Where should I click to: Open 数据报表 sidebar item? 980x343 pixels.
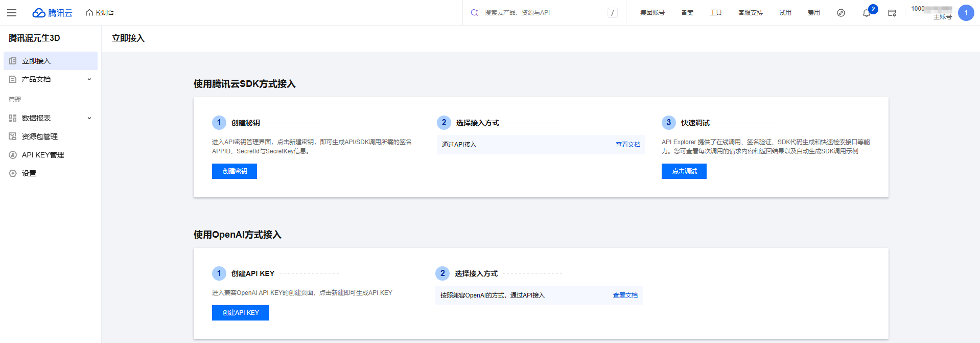(51, 118)
